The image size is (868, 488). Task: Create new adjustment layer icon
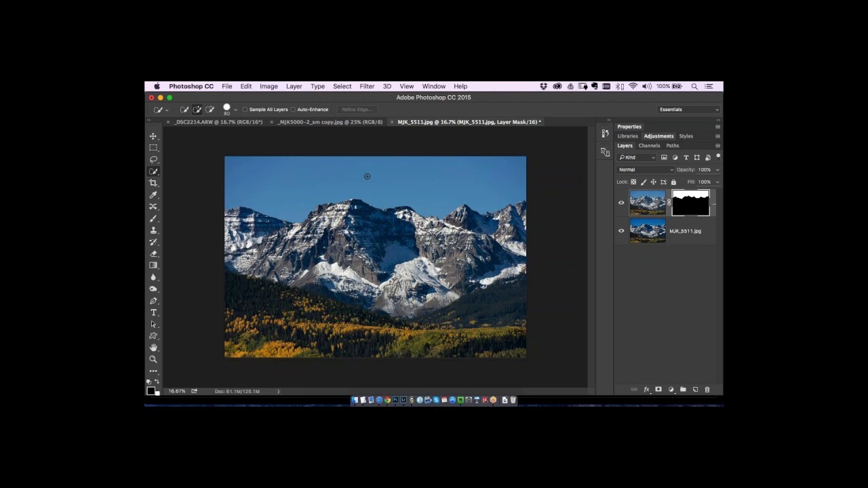(x=671, y=390)
